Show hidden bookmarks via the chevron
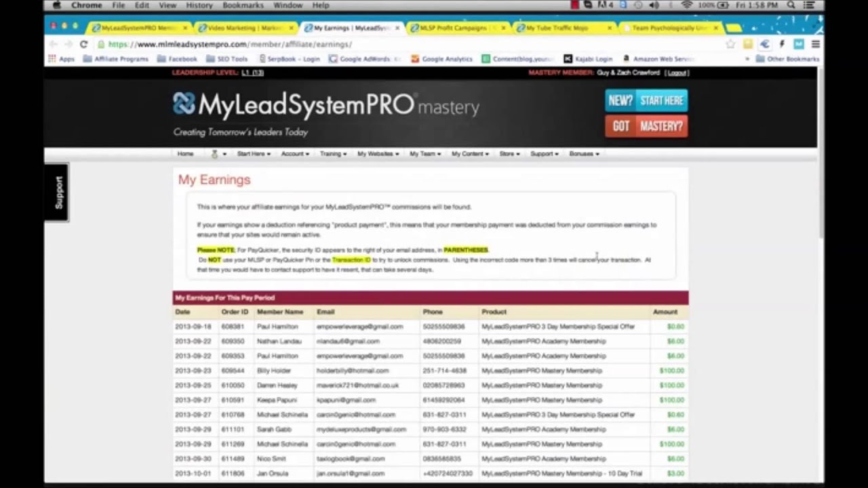Viewport: 868px width, 488px height. [747, 59]
